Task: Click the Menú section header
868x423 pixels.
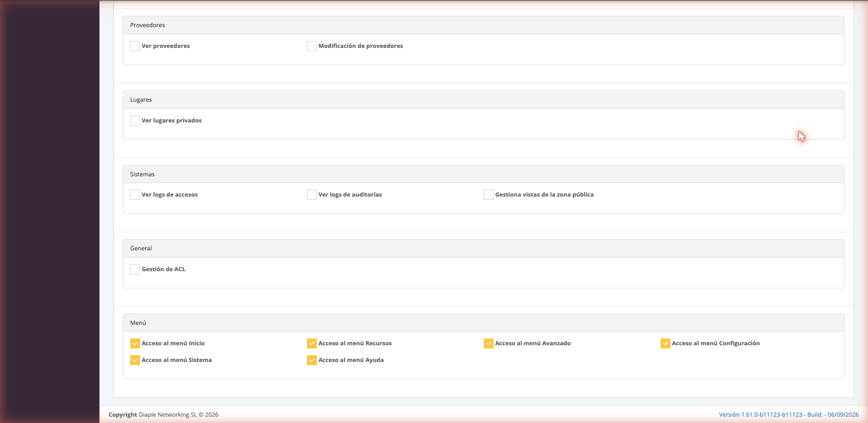Action: [483, 323]
